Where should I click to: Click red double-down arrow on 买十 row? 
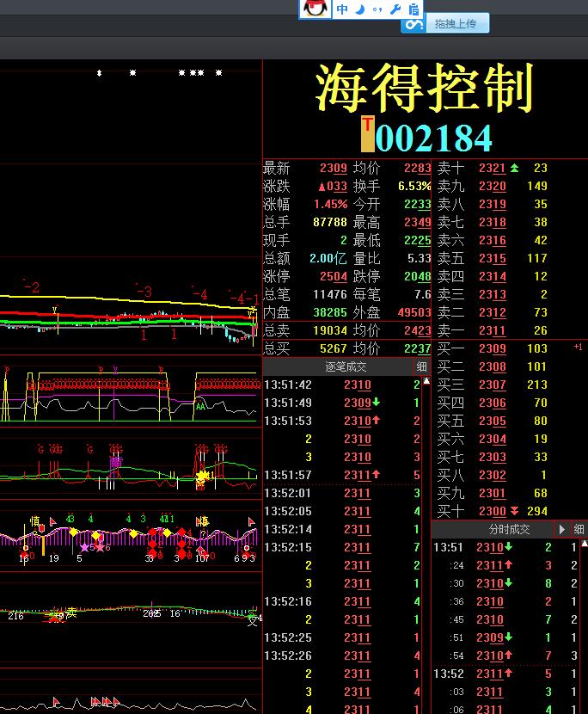(514, 511)
